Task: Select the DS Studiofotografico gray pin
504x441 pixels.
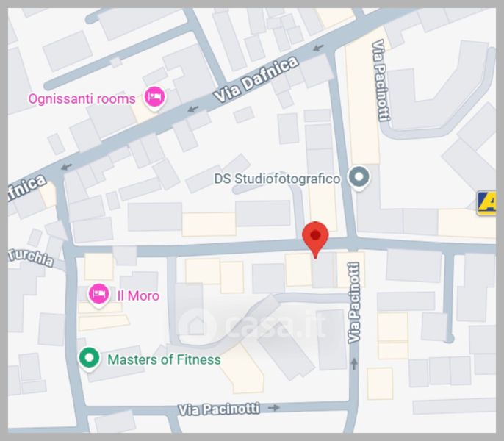Action: pos(359,178)
